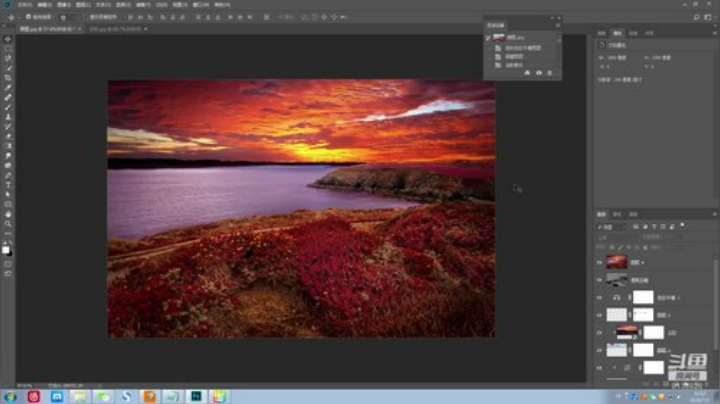Open the layer filter kind dropdown
Viewport: 720px width, 404px height.
pyautogui.click(x=611, y=227)
